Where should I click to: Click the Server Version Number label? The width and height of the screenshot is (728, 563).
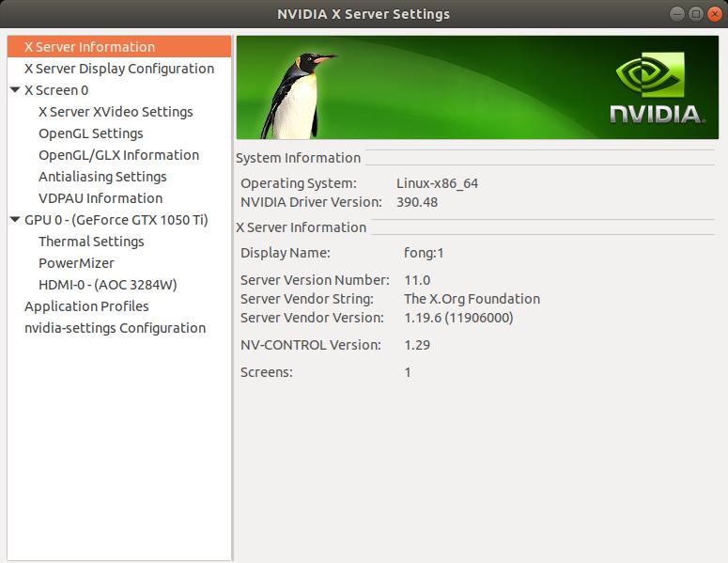315,281
